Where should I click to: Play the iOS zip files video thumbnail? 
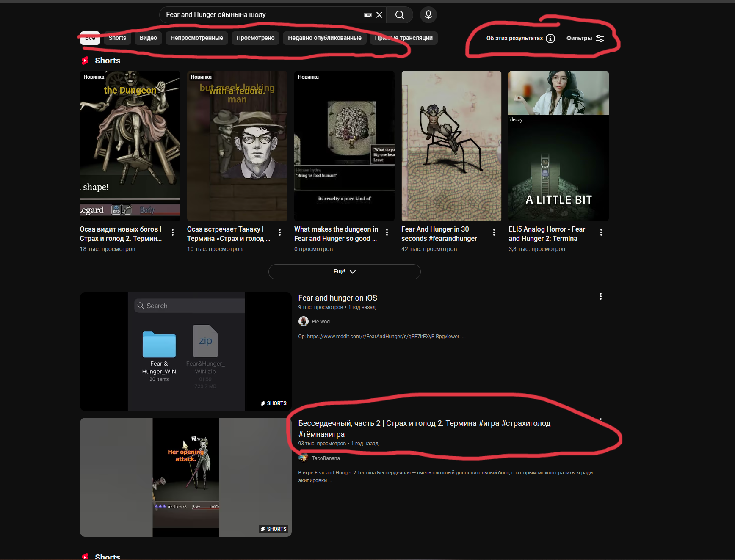click(x=186, y=352)
